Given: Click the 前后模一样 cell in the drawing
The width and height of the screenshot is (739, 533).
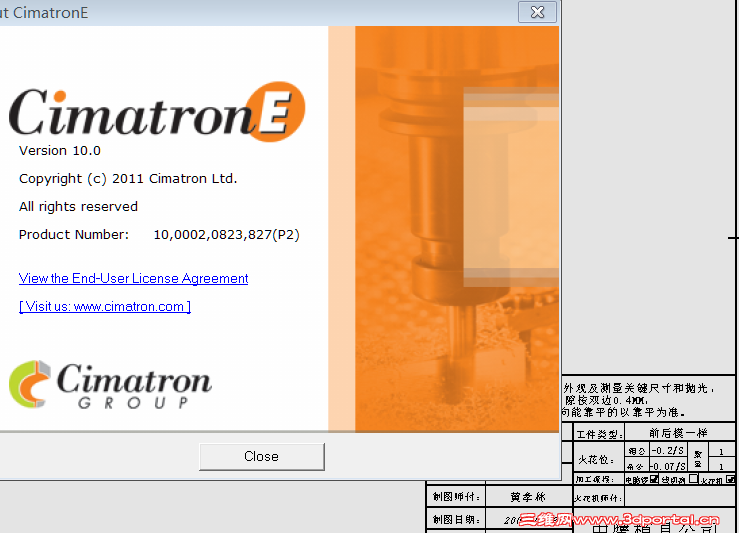Looking at the screenshot, I should point(678,433).
